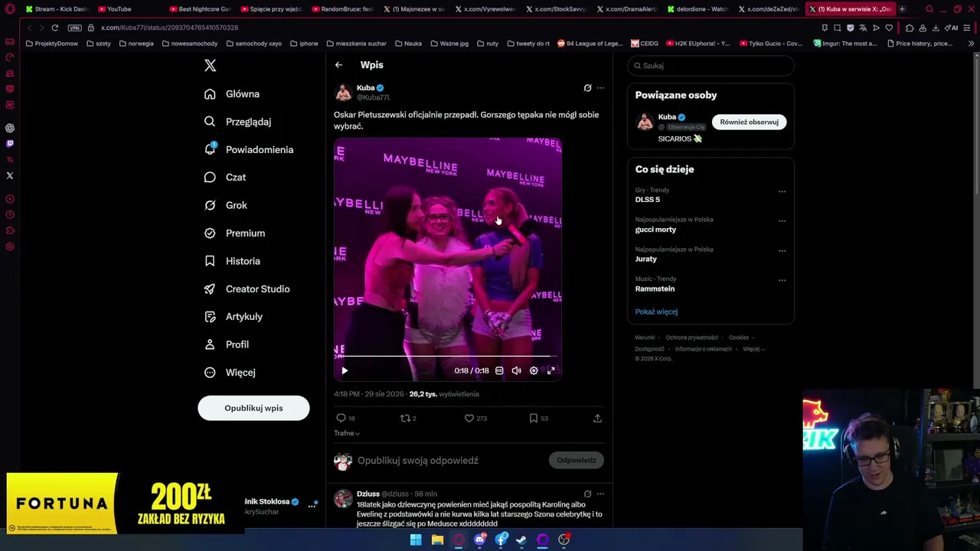Open ChatGPT in the Opera sidebar
The width and height of the screenshot is (980, 551).
[x=10, y=128]
